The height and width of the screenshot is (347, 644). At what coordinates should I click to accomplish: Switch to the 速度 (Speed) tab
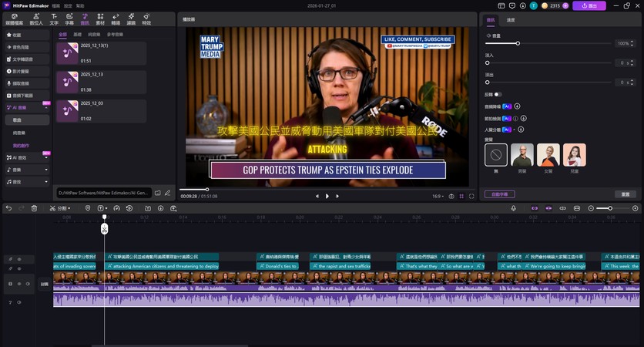tap(511, 20)
